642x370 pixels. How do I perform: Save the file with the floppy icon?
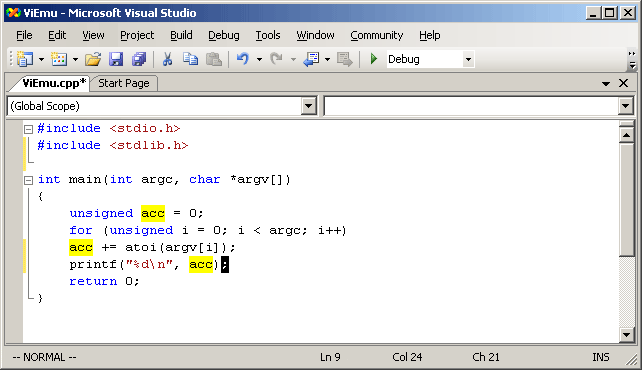click(116, 59)
